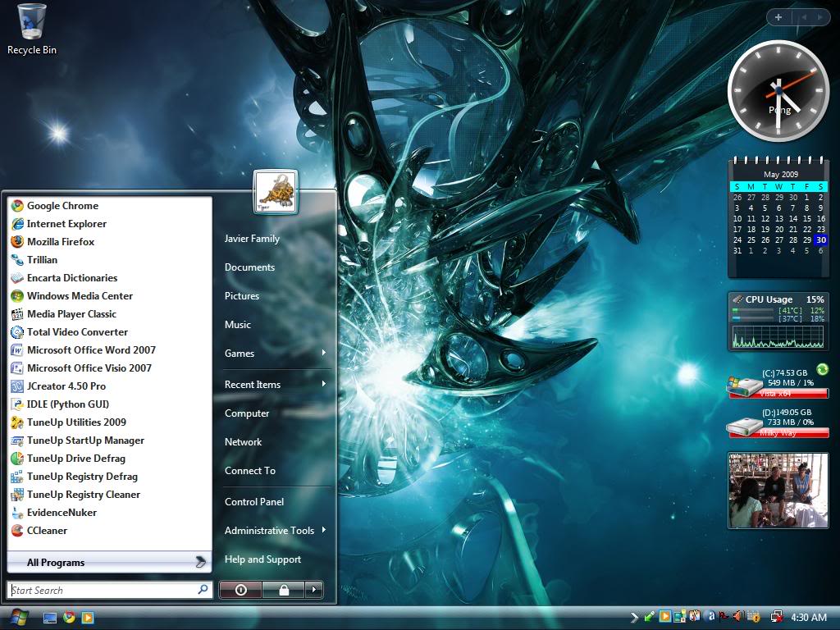This screenshot has height=630, width=840.
Task: Expand the Games submenu
Action: pos(275,354)
